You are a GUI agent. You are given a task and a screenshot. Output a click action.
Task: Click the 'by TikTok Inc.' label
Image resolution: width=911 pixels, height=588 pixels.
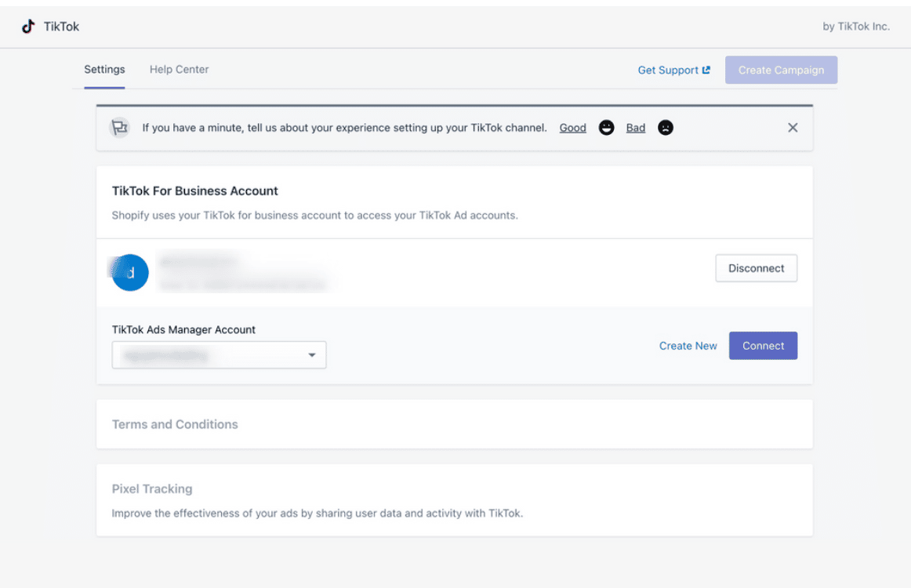click(855, 27)
